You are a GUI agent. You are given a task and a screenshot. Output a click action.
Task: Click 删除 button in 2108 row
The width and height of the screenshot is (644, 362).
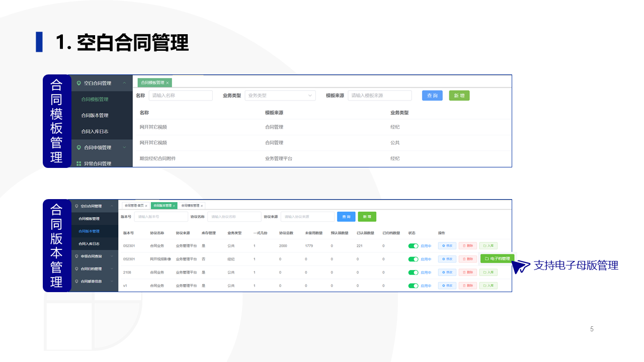click(468, 273)
